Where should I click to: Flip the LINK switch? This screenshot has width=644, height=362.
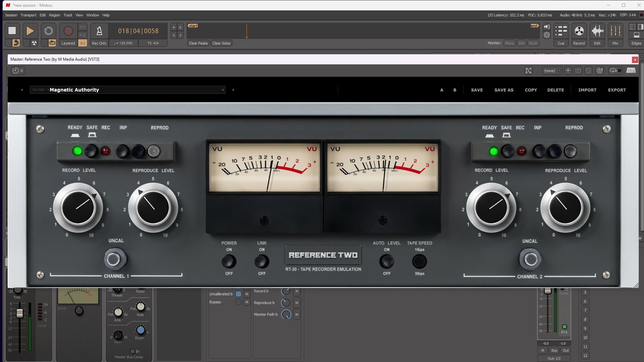point(262,261)
